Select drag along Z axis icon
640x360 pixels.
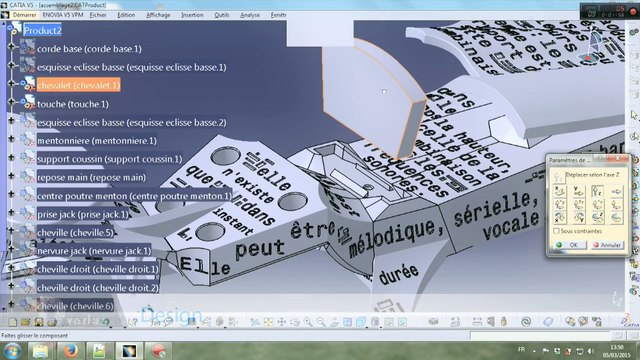click(598, 191)
